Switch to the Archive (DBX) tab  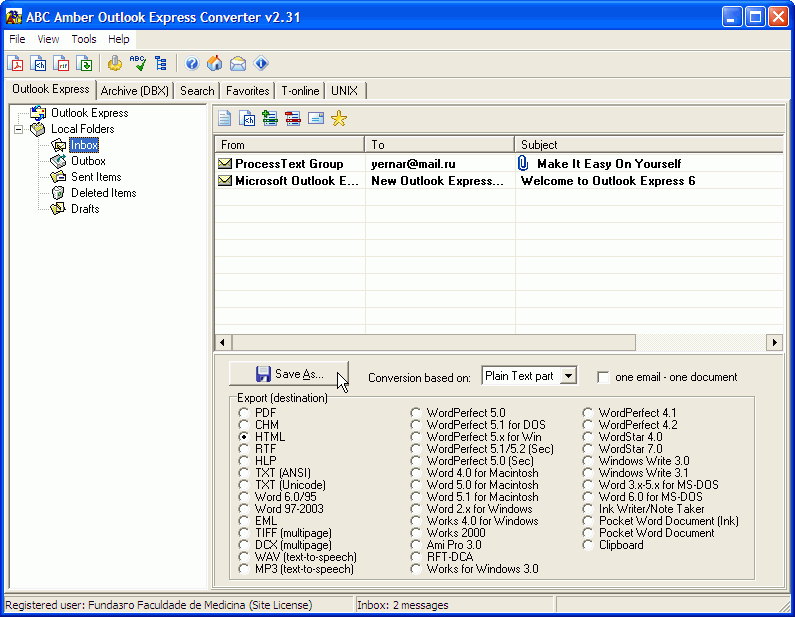tap(134, 91)
